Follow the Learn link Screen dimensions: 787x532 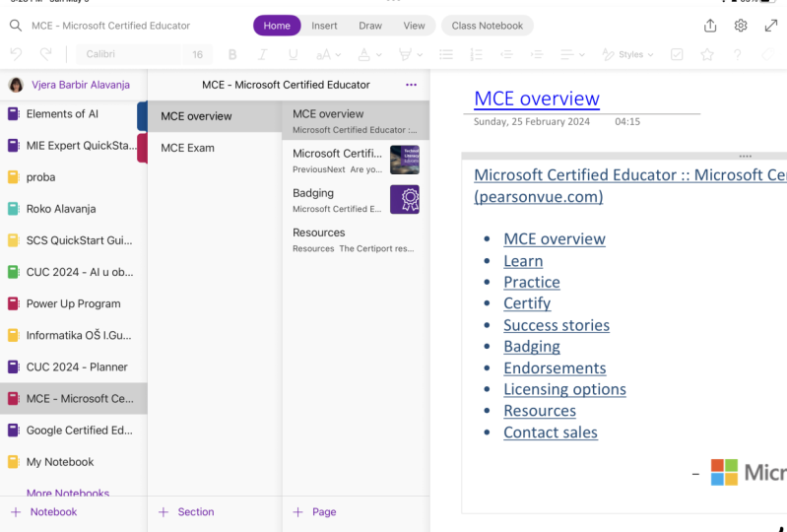pos(523,261)
